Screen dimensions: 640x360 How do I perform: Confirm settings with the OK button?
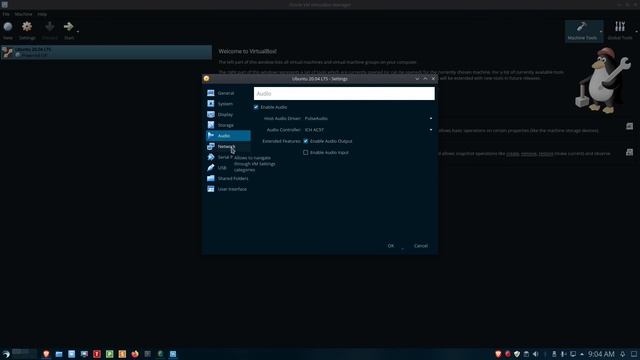point(391,246)
